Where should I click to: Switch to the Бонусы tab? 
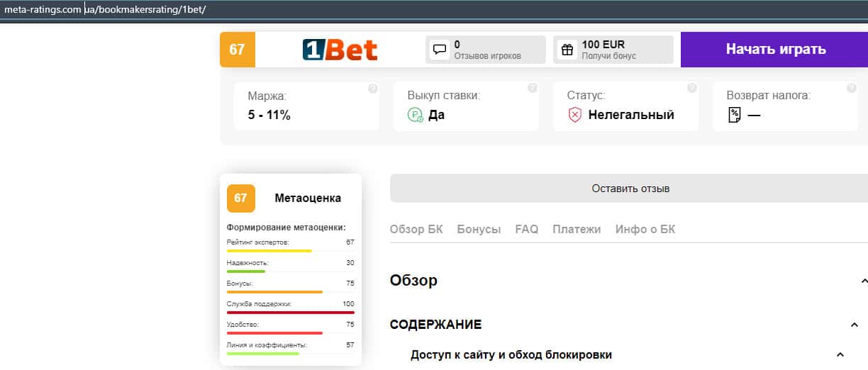click(x=479, y=229)
